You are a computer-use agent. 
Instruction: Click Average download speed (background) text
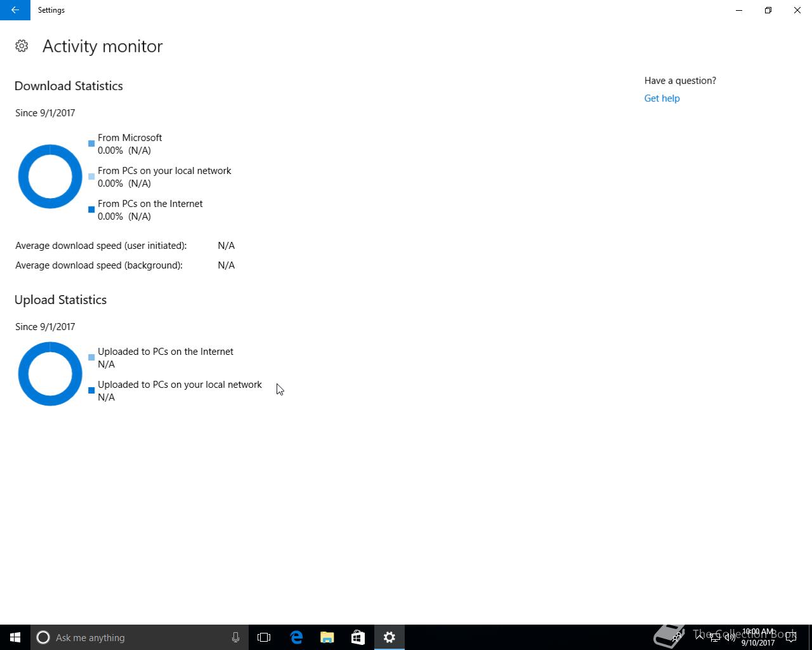99,265
